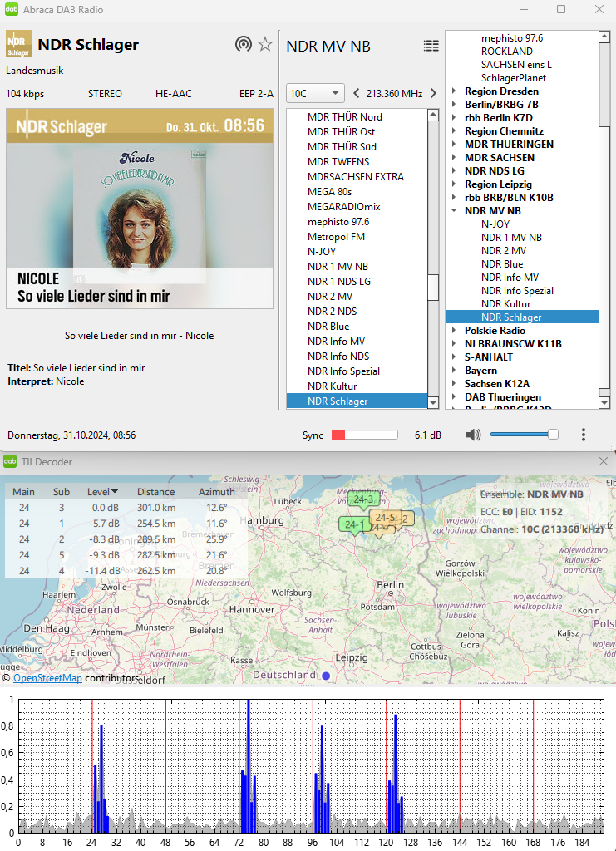Adjust the volume slider
616x851 pixels.
click(525, 434)
